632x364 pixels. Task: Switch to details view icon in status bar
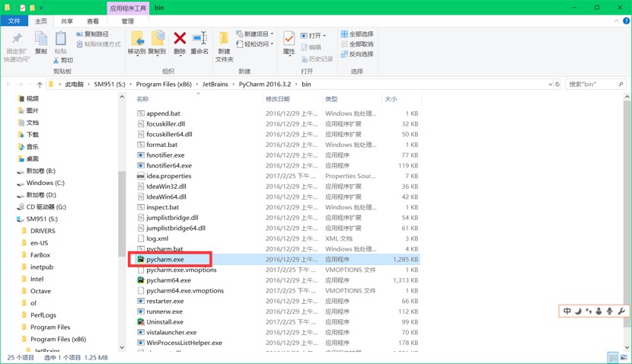613,358
